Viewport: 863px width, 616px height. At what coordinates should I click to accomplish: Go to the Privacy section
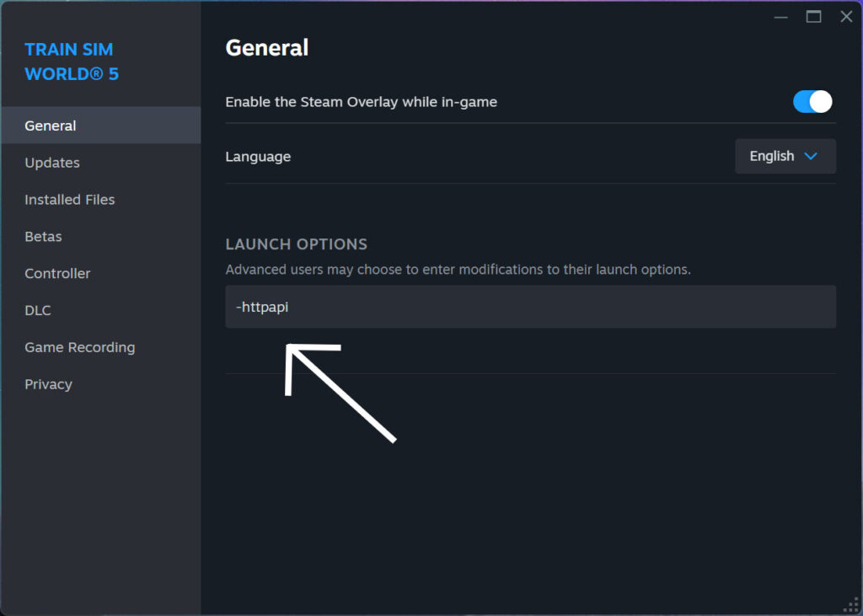(101, 383)
